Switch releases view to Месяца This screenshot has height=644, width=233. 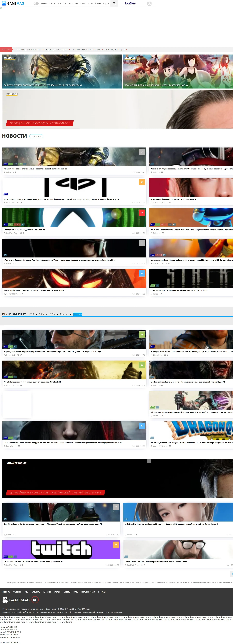tap(64, 314)
